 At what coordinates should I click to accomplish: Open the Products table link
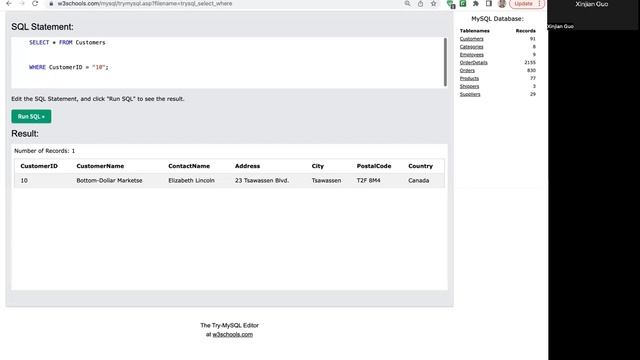coord(469,78)
